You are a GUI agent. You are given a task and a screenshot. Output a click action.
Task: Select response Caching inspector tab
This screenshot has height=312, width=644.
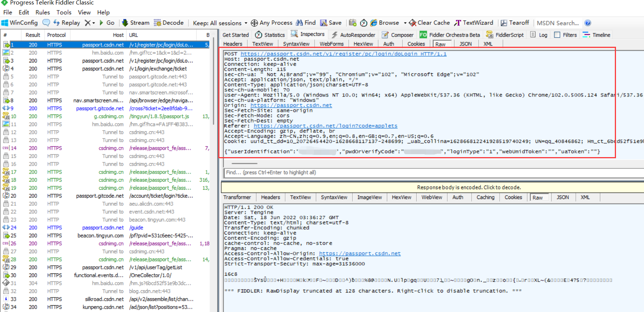pyautogui.click(x=485, y=197)
